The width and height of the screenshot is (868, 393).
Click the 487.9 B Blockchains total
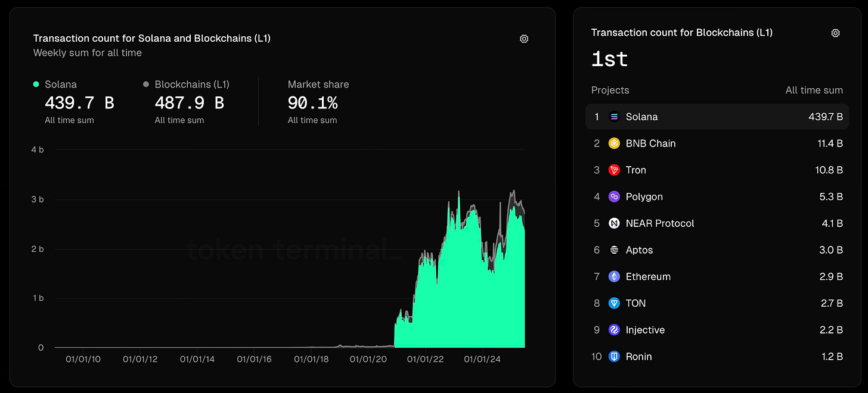pos(190,103)
